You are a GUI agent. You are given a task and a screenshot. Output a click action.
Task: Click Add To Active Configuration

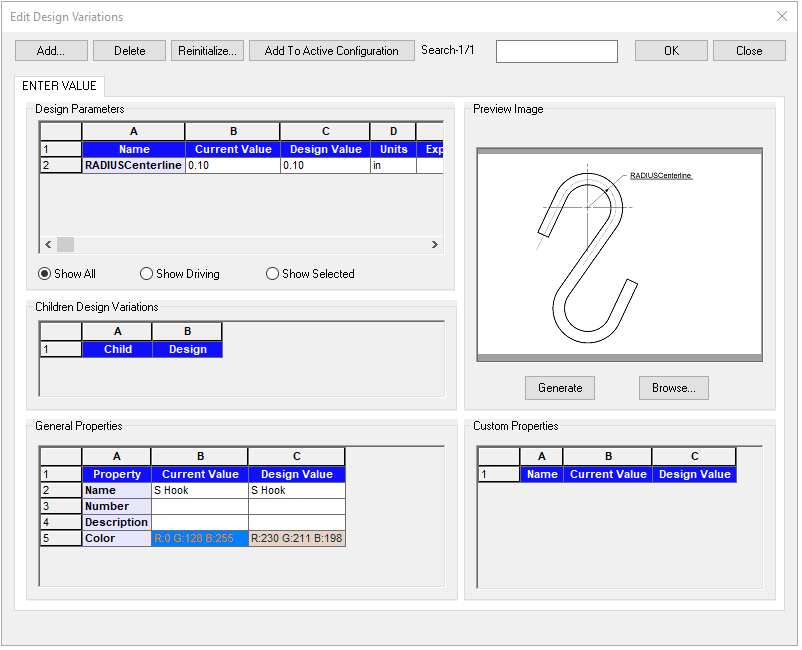pos(331,51)
